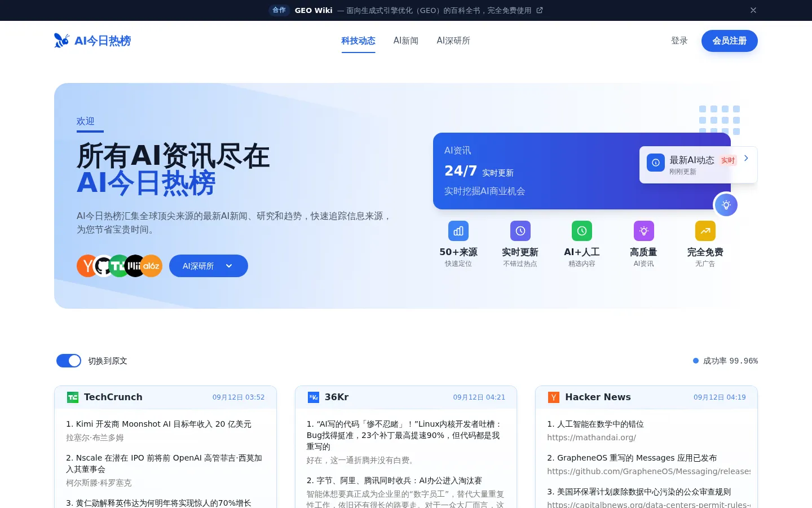Expand the AI深研所 dropdown button
This screenshot has height=508, width=812.
(209, 266)
